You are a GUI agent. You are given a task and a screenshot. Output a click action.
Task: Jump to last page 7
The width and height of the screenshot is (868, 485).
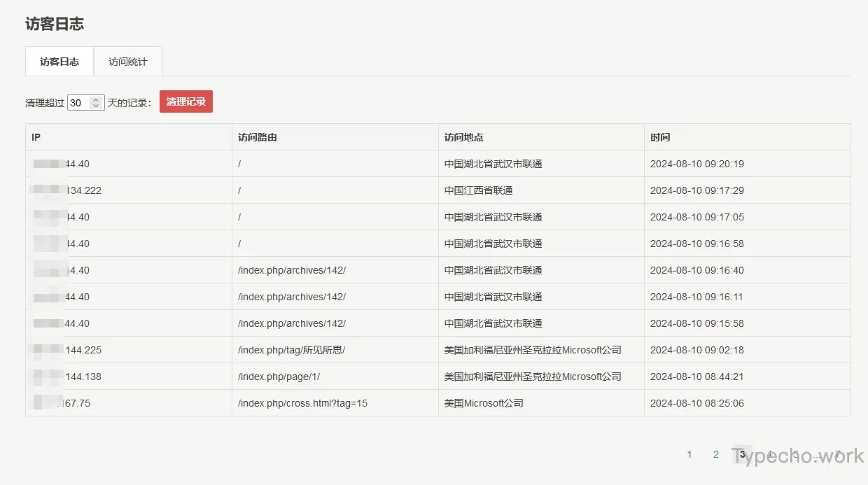point(837,454)
